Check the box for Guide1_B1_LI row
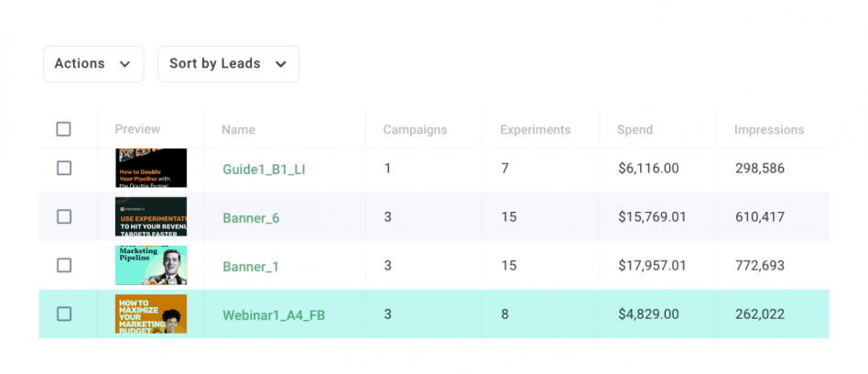This screenshot has height=374, width=868. [63, 169]
